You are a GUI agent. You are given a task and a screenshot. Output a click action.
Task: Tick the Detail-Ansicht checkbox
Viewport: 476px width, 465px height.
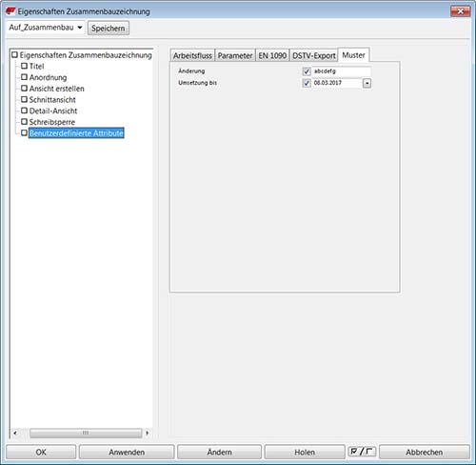tap(24, 111)
